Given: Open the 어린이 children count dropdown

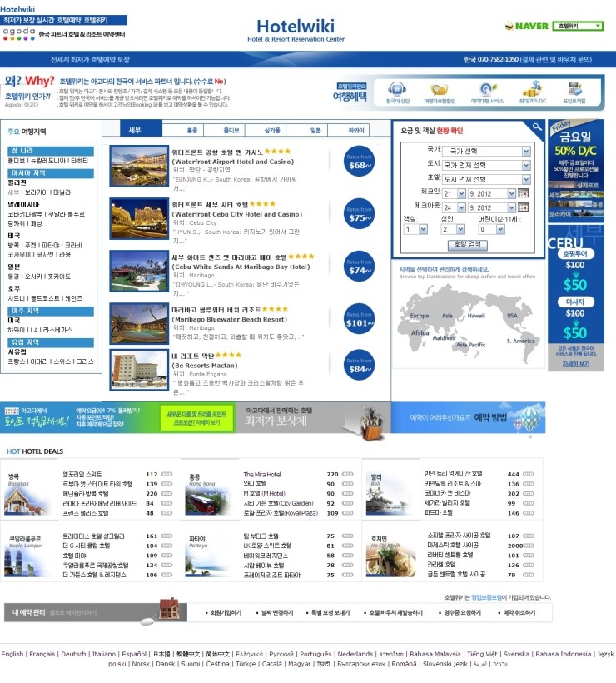Looking at the screenshot, I should click(491, 229).
